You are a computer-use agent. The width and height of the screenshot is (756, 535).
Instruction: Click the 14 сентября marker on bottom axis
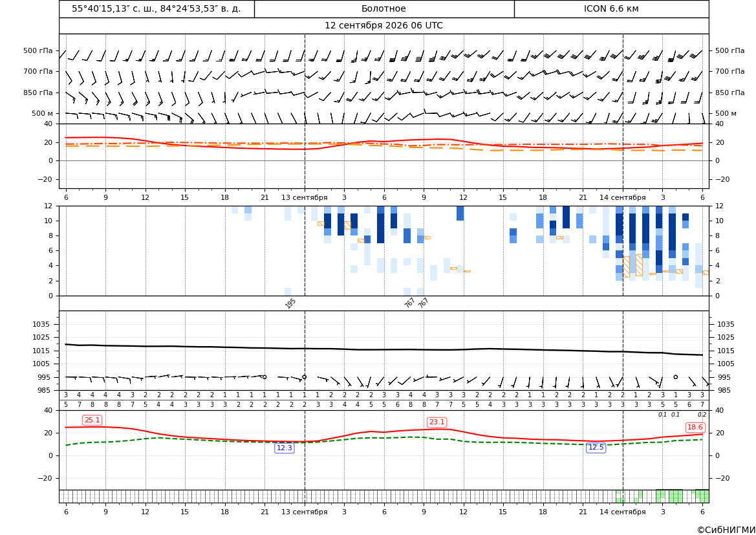622,512
